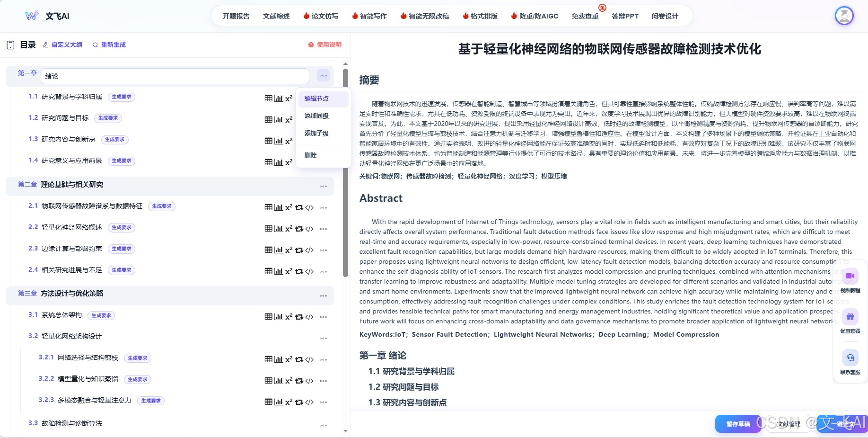868x438 pixels.
Task: Click 生成要求 tag for section 2.2
Action: pos(122,227)
